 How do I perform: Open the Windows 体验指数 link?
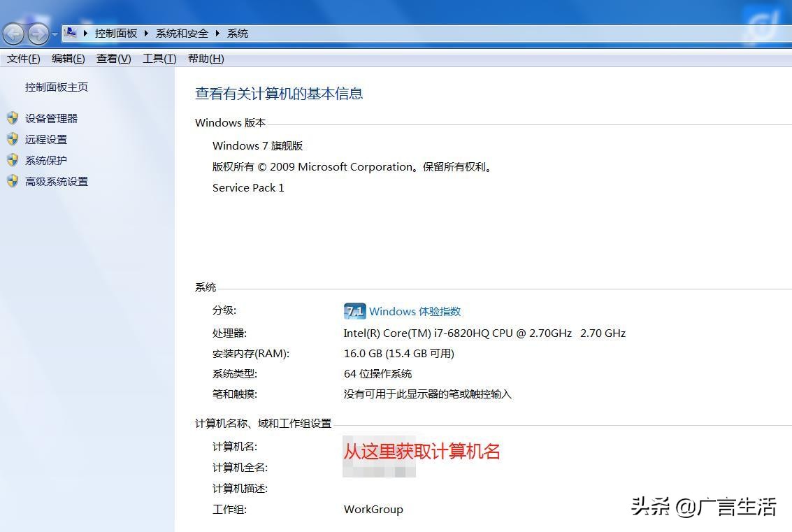415,311
